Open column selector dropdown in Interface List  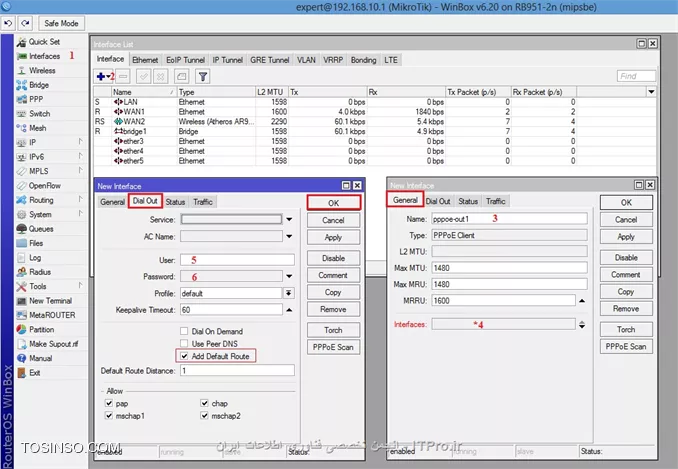pyautogui.click(x=651, y=92)
